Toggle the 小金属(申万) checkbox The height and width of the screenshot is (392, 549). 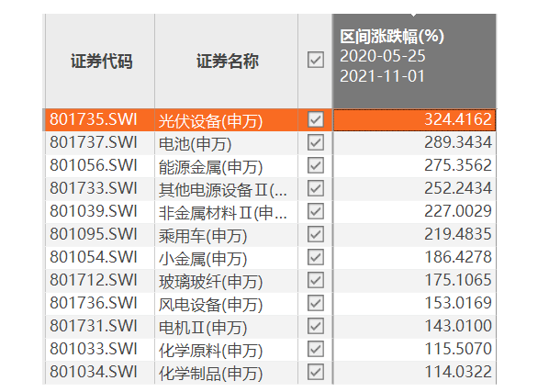316,257
